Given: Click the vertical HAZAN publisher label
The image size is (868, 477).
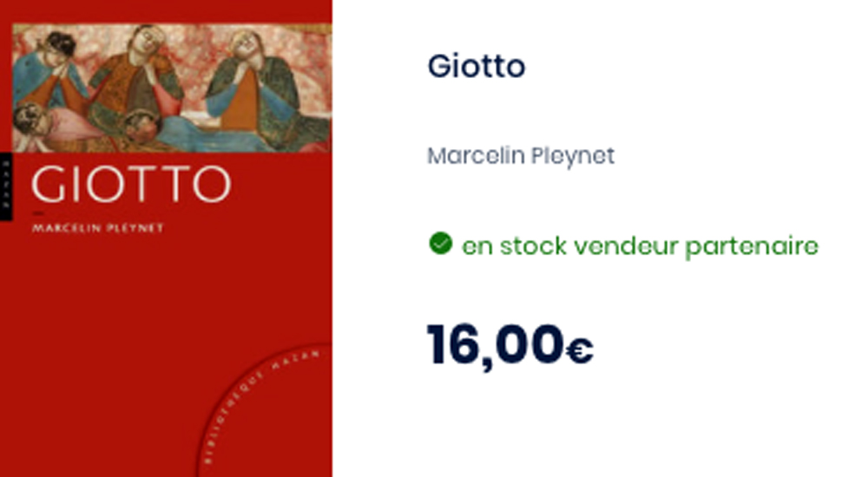Looking at the screenshot, I should pos(4,187).
